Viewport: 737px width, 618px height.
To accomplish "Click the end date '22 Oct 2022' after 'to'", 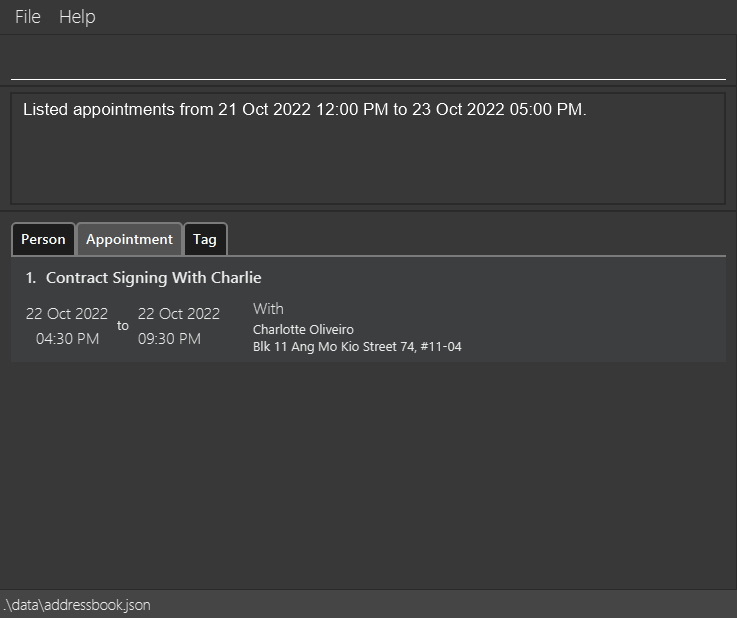I will (179, 313).
